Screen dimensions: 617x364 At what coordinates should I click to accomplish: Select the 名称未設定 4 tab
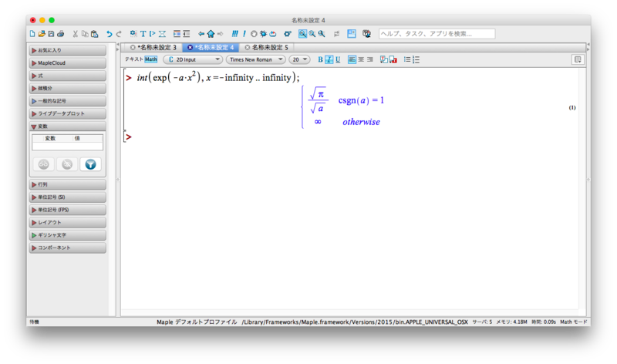pyautogui.click(x=215, y=47)
